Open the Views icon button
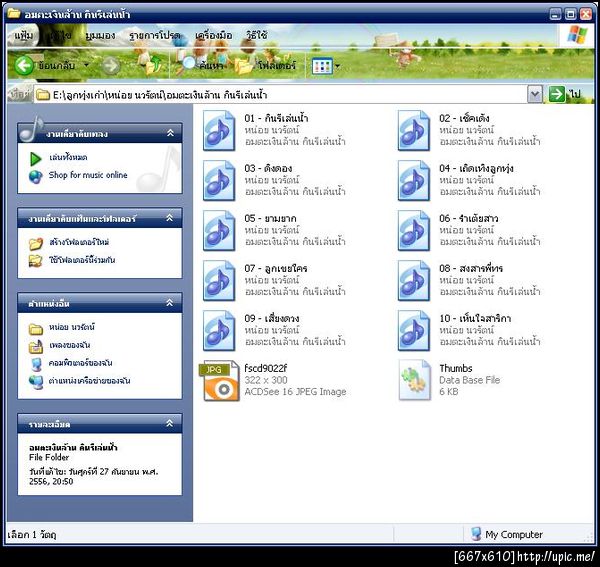The width and height of the screenshot is (600, 567). (x=322, y=66)
